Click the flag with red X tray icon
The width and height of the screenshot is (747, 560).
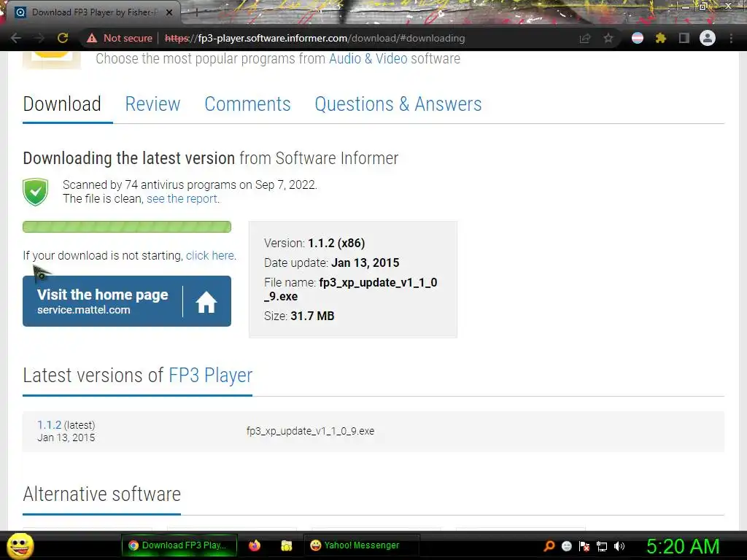[x=584, y=546]
